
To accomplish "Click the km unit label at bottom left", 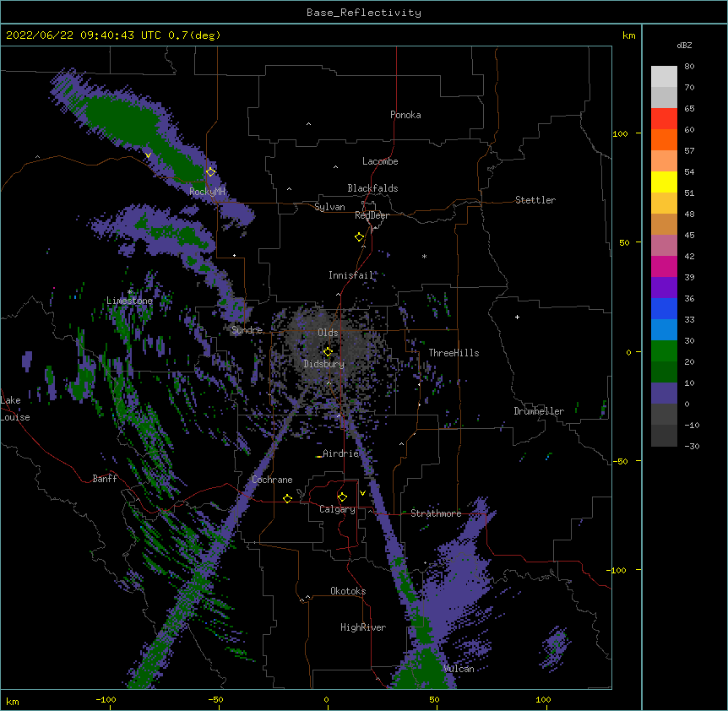I will point(12,702).
